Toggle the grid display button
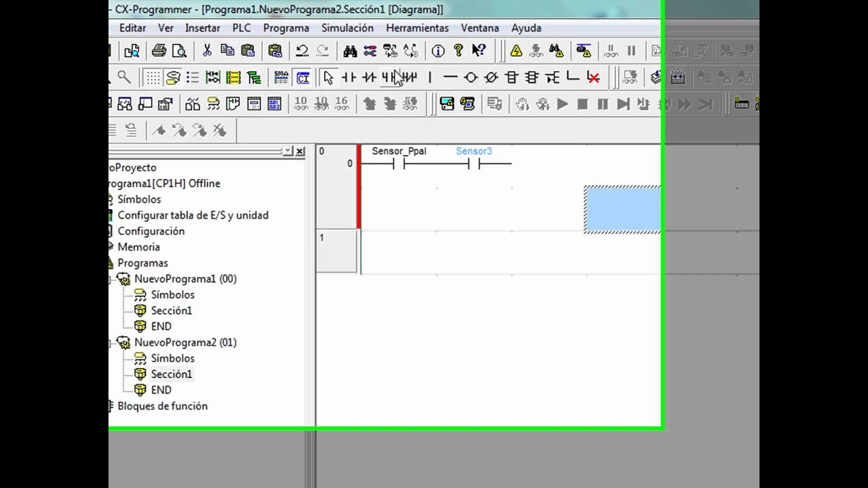868x488 pixels. [153, 78]
